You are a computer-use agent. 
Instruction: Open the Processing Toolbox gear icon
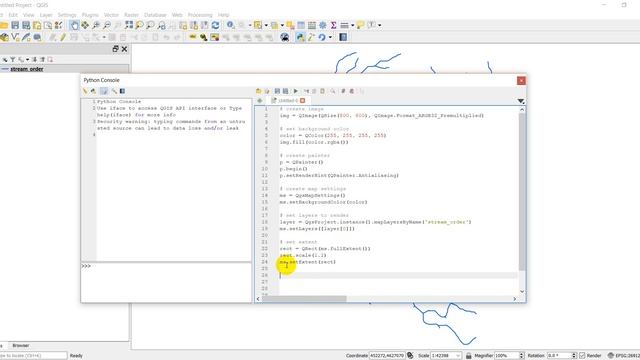(322, 25)
